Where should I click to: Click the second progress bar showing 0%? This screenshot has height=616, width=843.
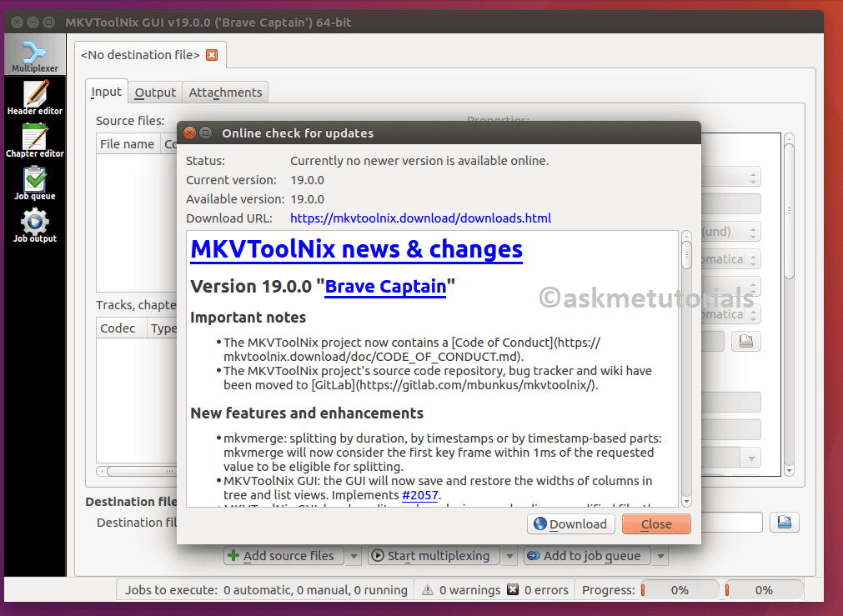click(764, 590)
